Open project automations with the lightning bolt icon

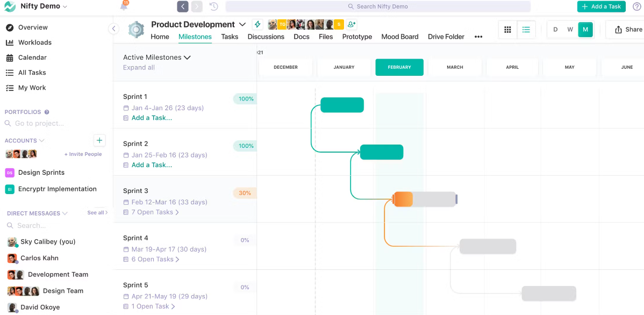tap(257, 24)
